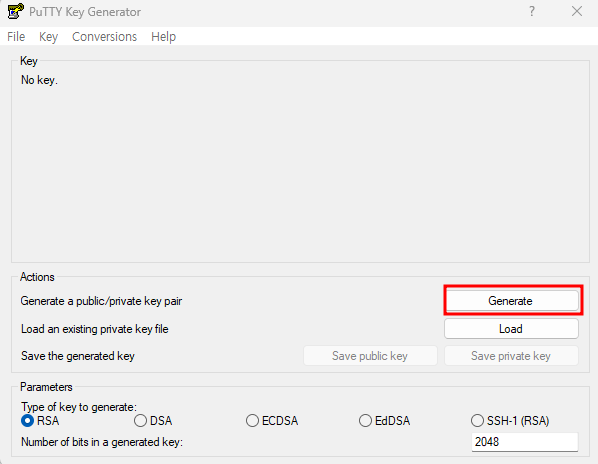Open the Key menu
Viewport: 598px width, 464px height.
click(x=48, y=37)
